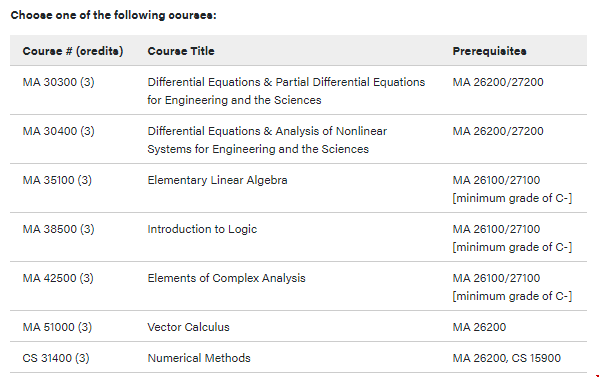Select the Analysis of Nonlinear Systems course title
This screenshot has width=599, height=377.
tap(267, 140)
